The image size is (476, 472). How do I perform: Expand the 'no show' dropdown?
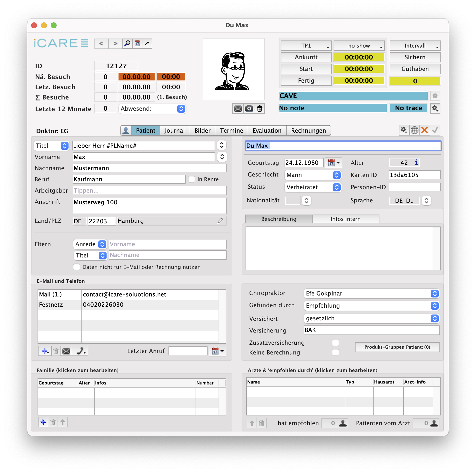[x=359, y=46]
